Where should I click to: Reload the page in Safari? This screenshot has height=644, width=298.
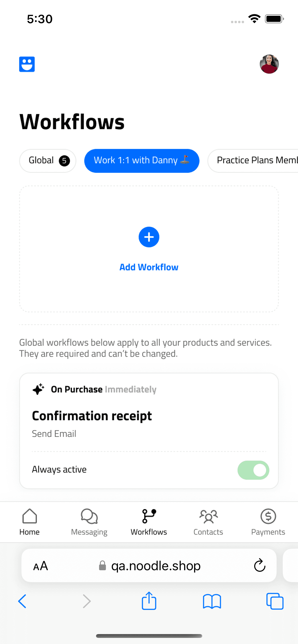[x=260, y=565]
